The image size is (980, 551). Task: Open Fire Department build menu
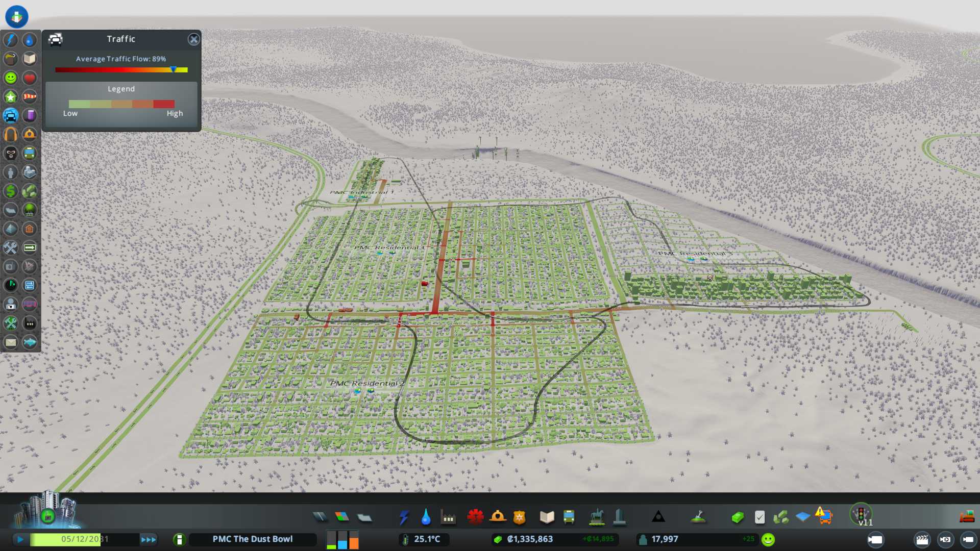(x=497, y=517)
